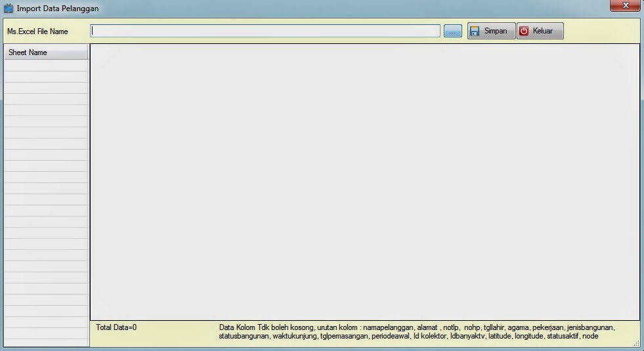Click the floppy disk icon on Simpan

coord(475,31)
